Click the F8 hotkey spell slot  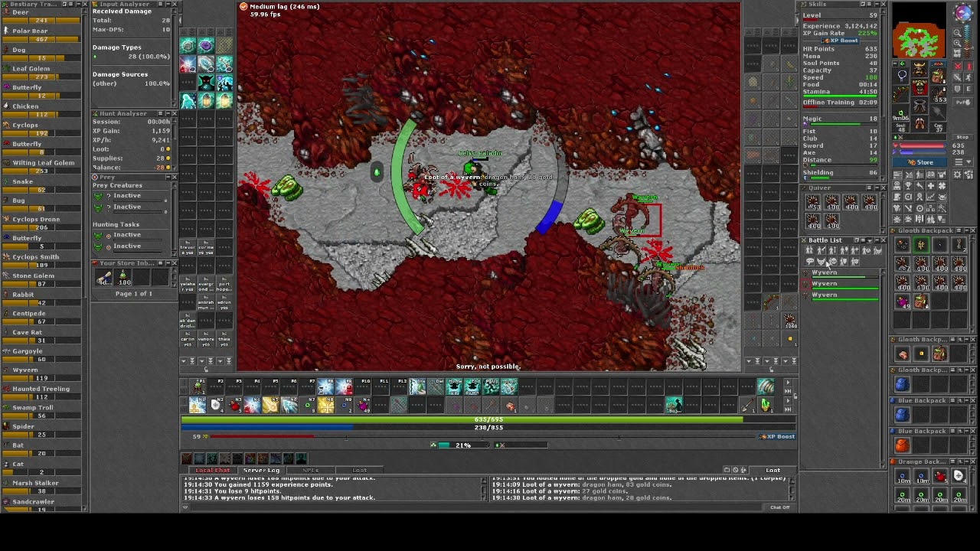click(x=326, y=386)
